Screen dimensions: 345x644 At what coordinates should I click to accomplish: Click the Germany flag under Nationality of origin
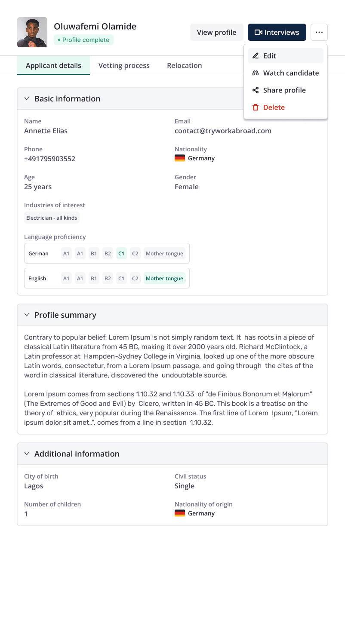click(179, 513)
